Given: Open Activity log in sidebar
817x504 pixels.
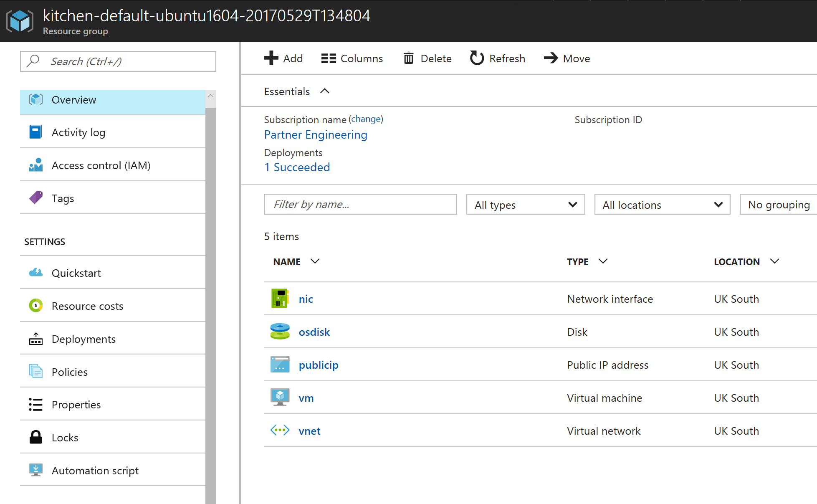Looking at the screenshot, I should (78, 132).
